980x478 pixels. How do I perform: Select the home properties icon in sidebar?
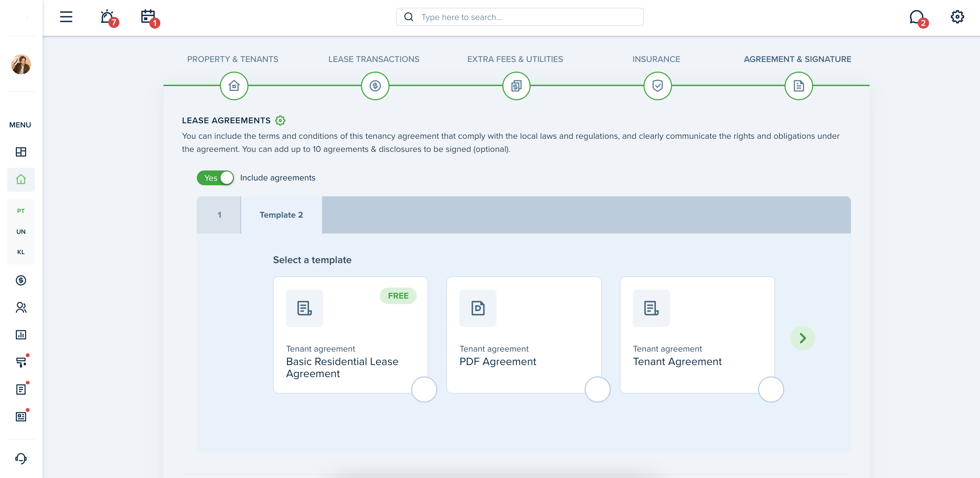[x=21, y=179]
